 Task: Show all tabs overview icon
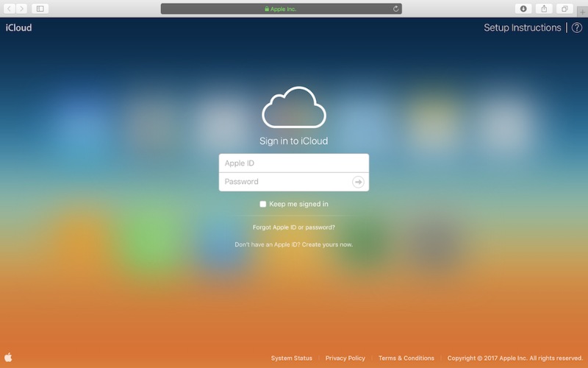[x=564, y=9]
